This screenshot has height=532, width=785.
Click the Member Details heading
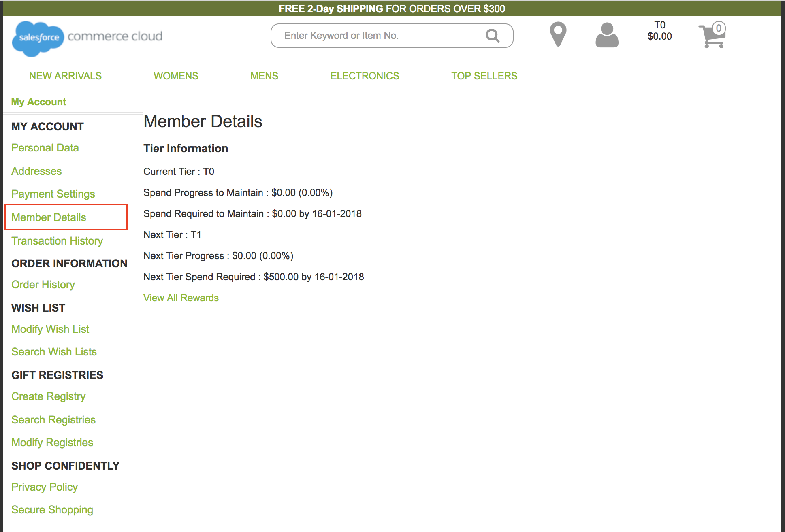click(203, 121)
